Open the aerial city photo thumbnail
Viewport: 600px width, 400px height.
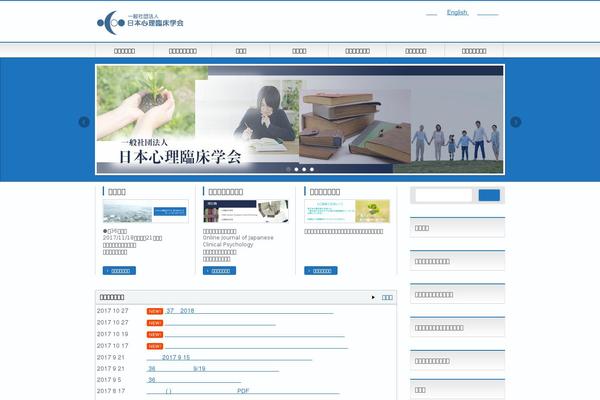pyautogui.click(x=145, y=211)
